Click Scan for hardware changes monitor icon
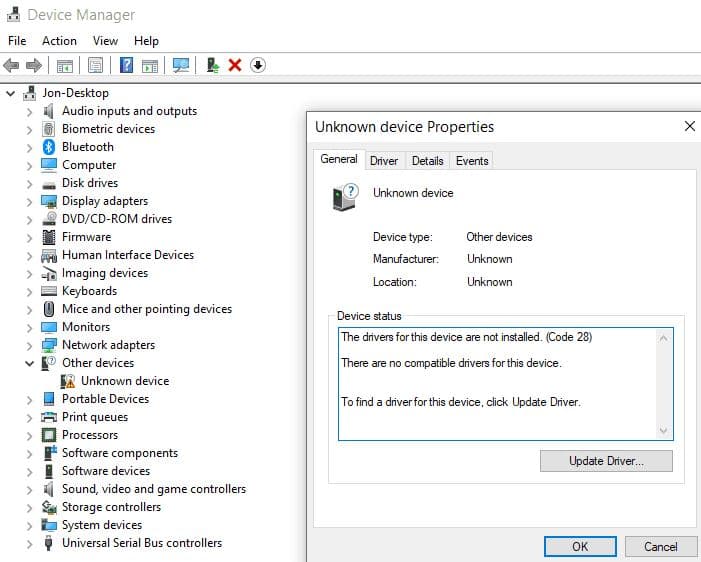701x562 pixels. 181,65
